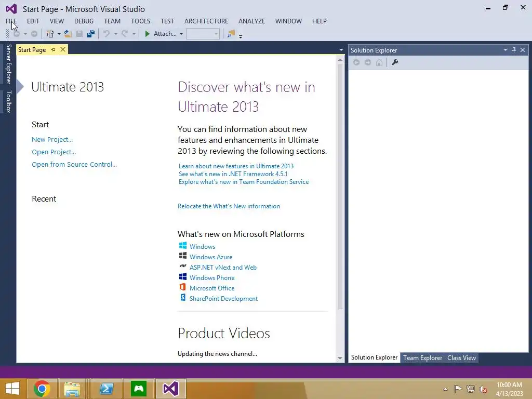Open the Navigate Backward history dropdown arrow
The image size is (532, 399).
pyautogui.click(x=25, y=34)
